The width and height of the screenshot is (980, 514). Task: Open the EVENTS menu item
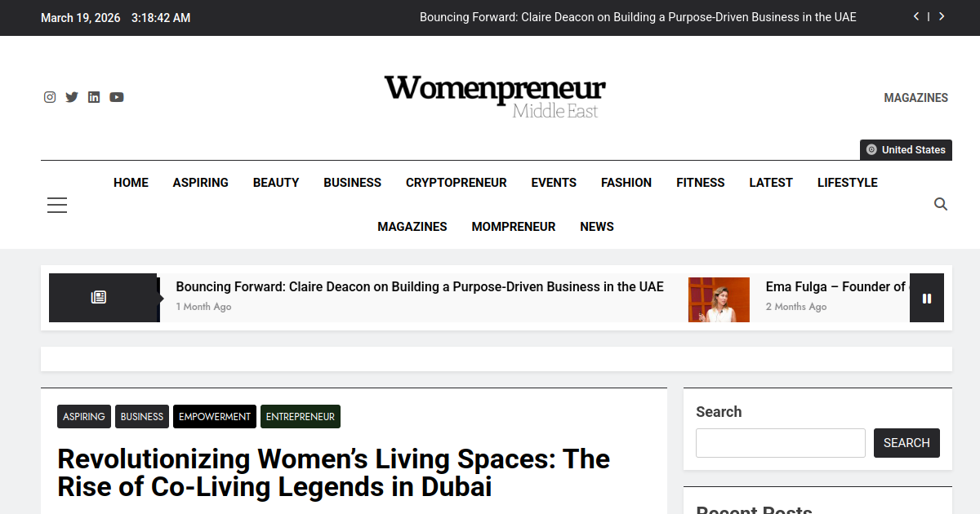click(554, 183)
